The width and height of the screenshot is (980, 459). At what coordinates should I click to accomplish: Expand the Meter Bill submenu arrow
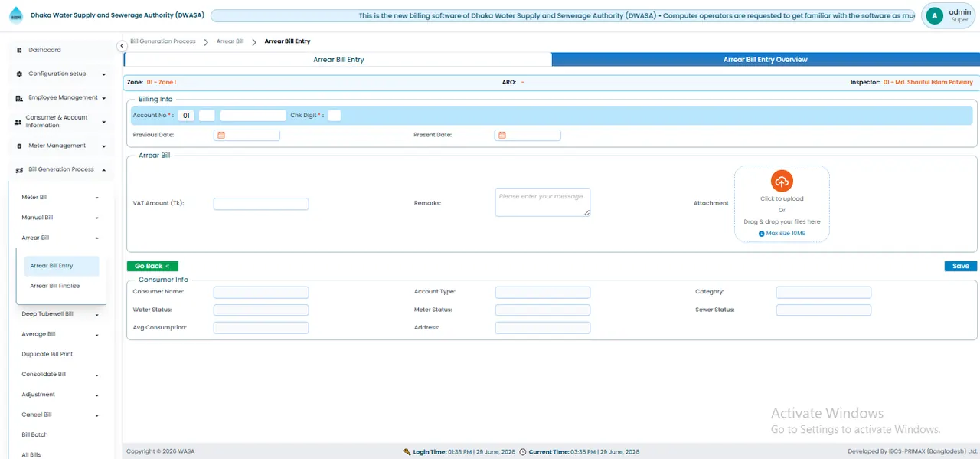point(96,198)
